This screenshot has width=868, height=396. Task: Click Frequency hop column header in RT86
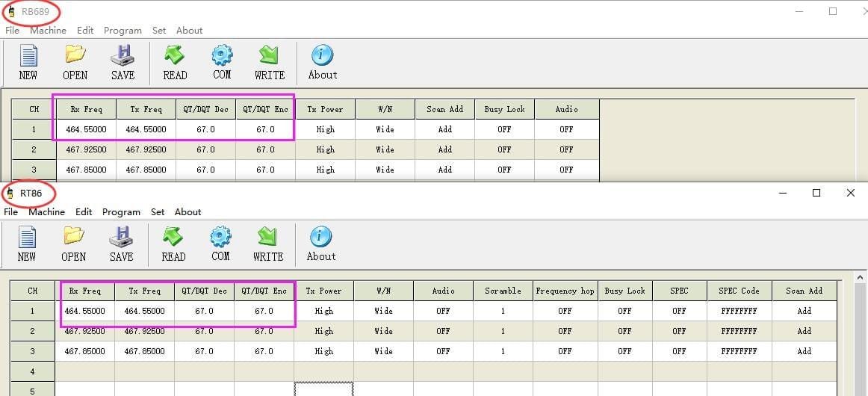[x=565, y=291]
